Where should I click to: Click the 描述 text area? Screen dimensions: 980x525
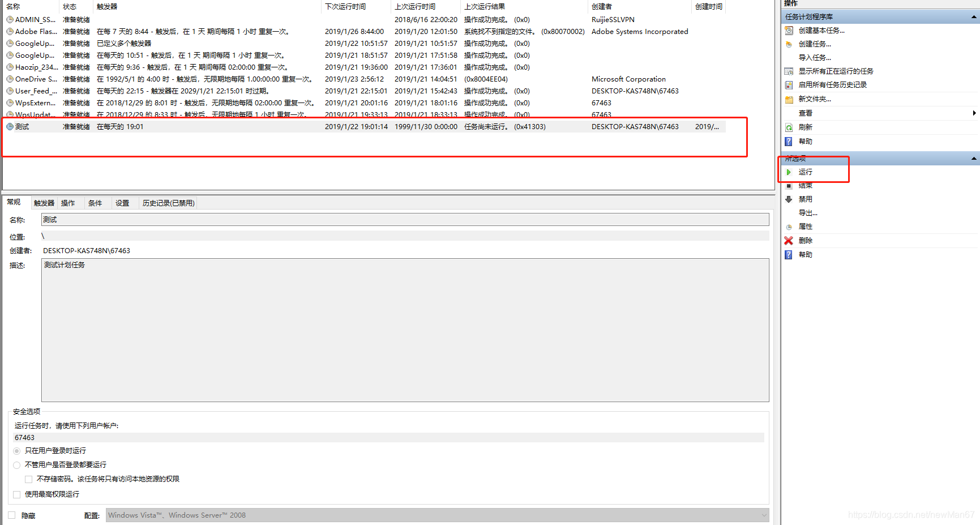(x=405, y=330)
